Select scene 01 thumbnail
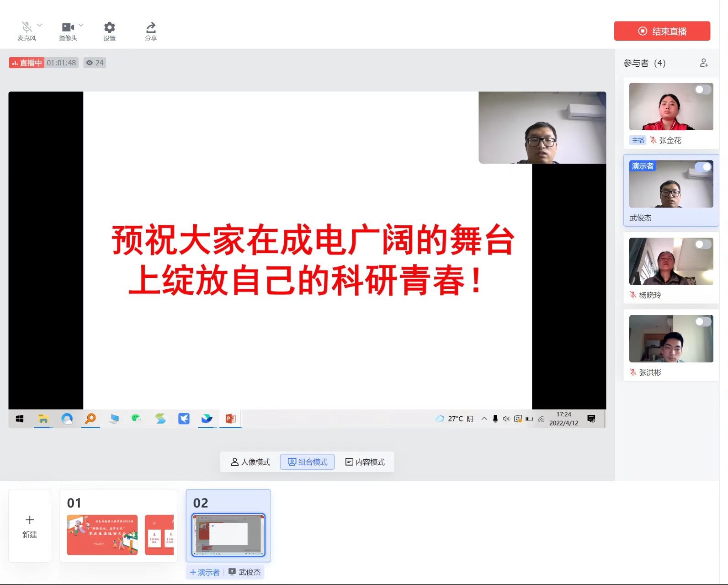This screenshot has width=728, height=585. (x=118, y=526)
